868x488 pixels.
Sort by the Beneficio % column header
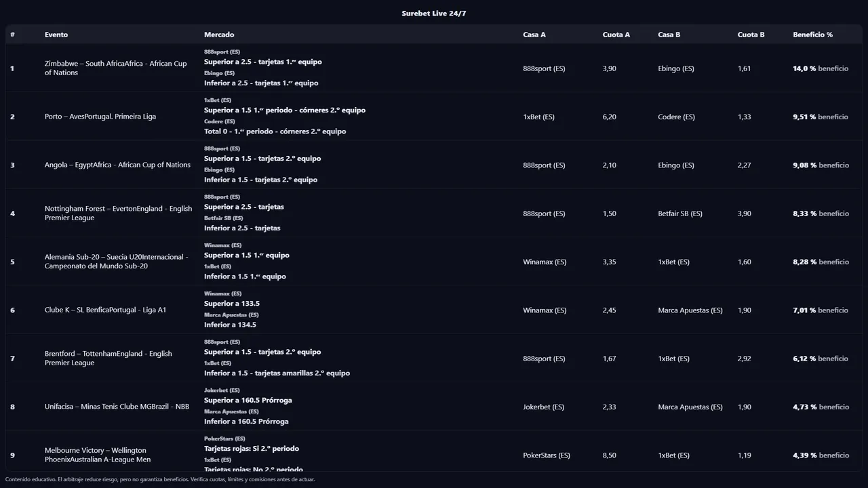click(812, 35)
